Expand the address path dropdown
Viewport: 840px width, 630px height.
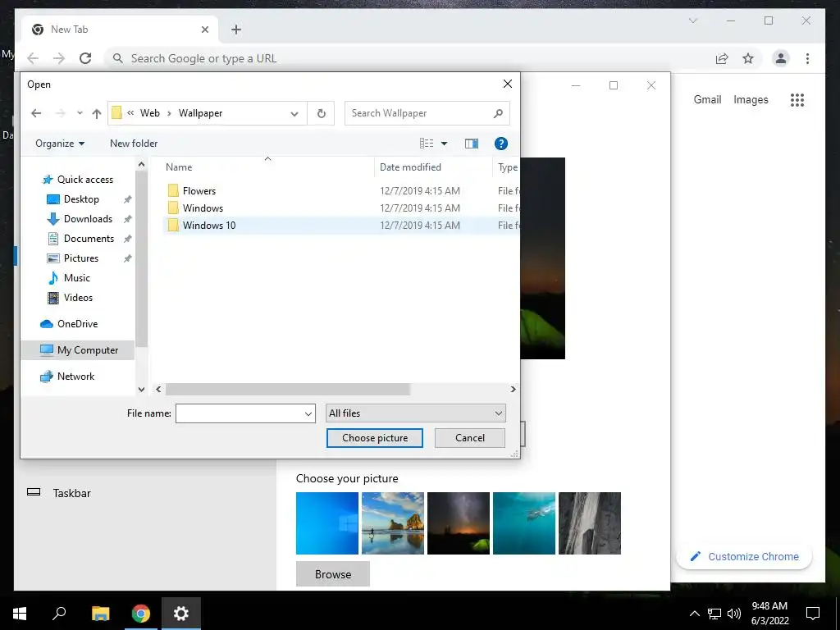click(294, 113)
